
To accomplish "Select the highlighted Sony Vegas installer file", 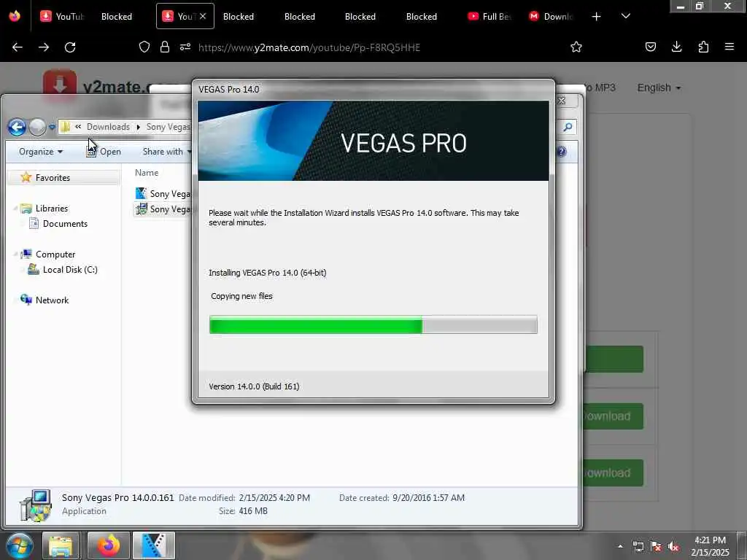I will coord(163,209).
